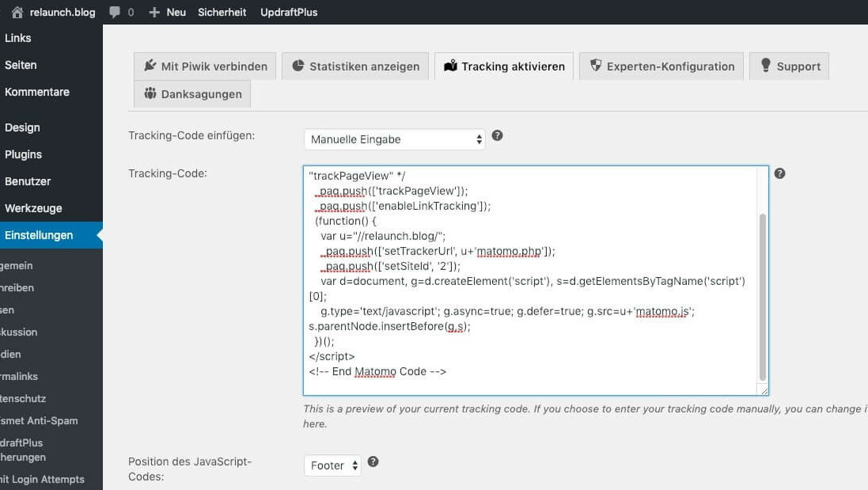Click the "End Matomo Code" comment line
The width and height of the screenshot is (868, 490).
[x=377, y=371]
